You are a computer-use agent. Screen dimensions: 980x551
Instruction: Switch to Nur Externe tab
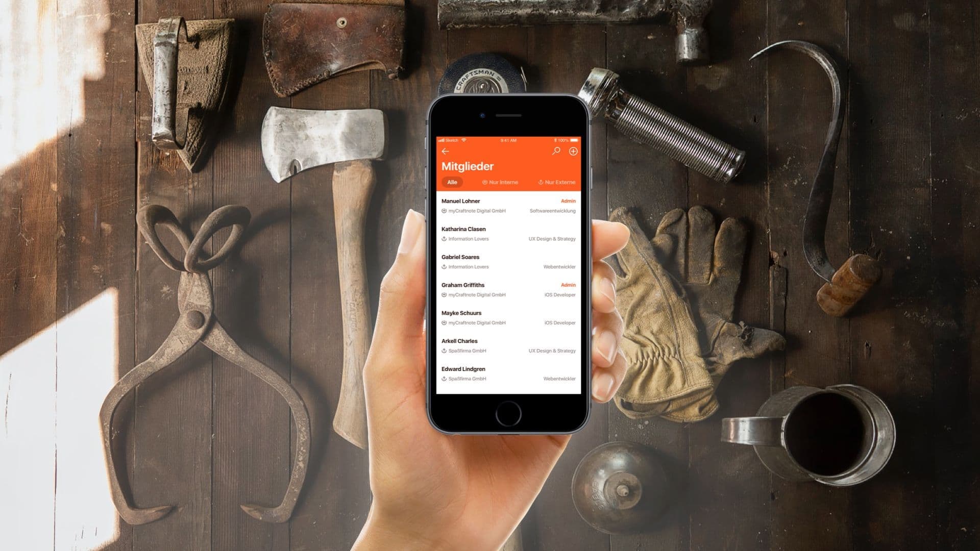pos(557,182)
